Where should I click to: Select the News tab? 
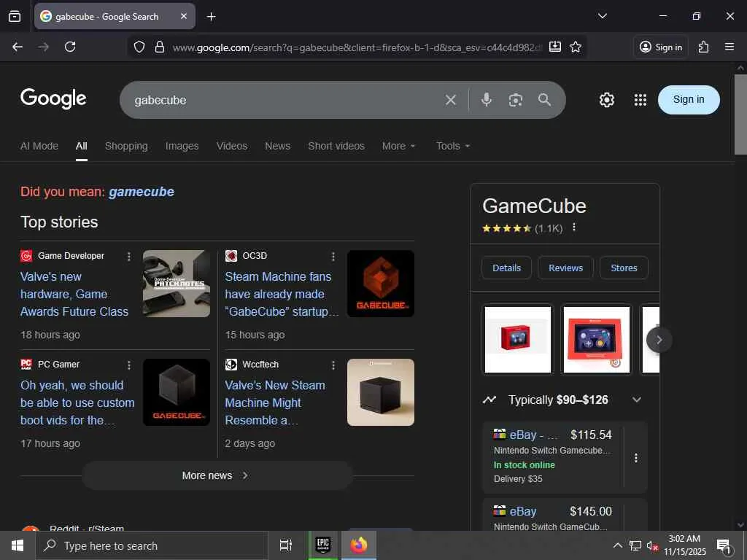tap(277, 146)
